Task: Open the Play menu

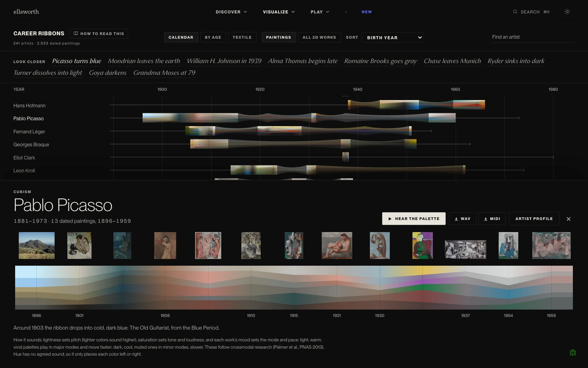Action: coord(320,12)
